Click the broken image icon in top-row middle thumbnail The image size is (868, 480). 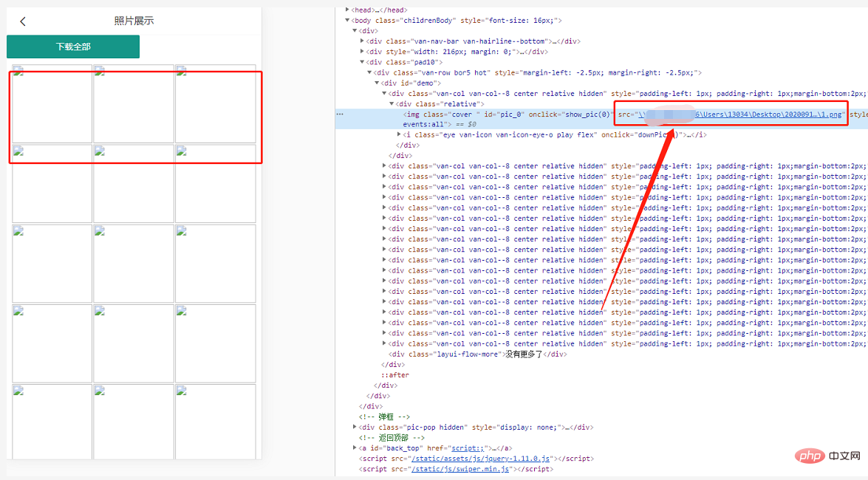tap(99, 71)
